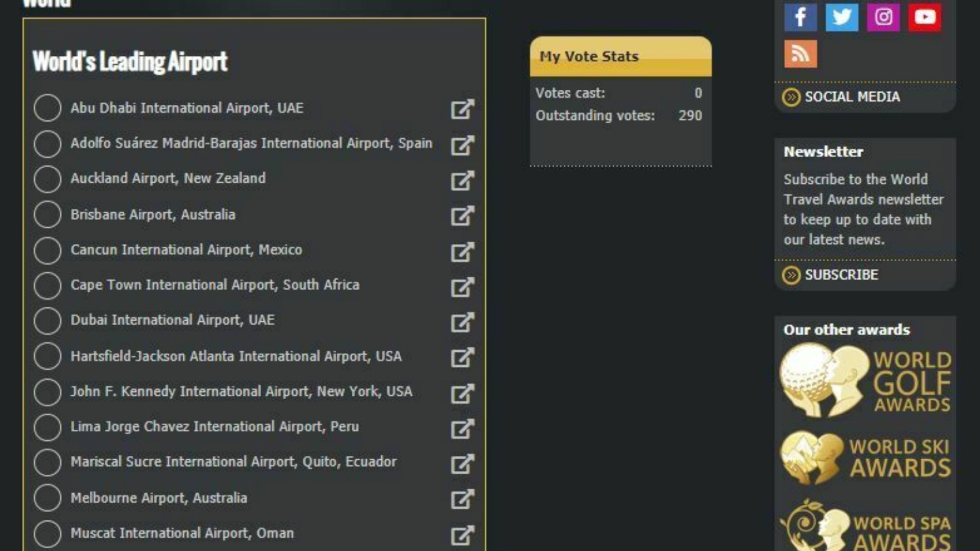Click the Dubai International Airport, UAE label
Screen dimensions: 980x551
coord(172,320)
